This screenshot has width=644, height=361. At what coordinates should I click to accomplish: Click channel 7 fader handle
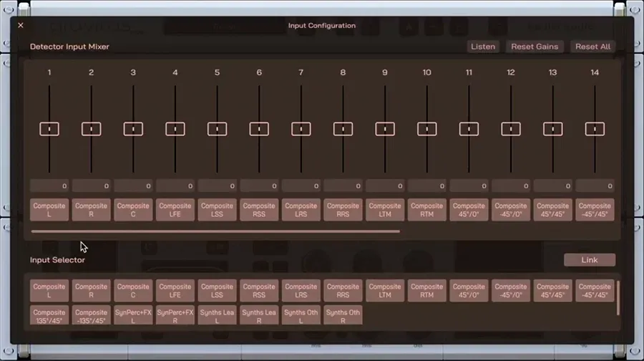tap(301, 129)
